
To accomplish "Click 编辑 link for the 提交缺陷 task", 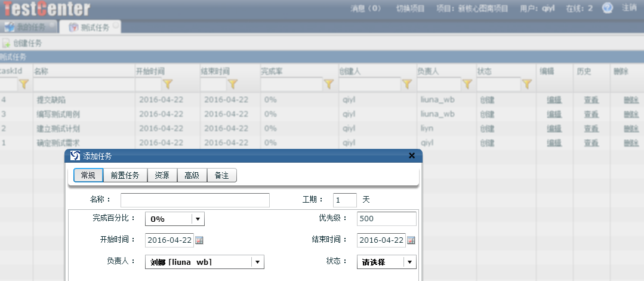I will coord(554,100).
